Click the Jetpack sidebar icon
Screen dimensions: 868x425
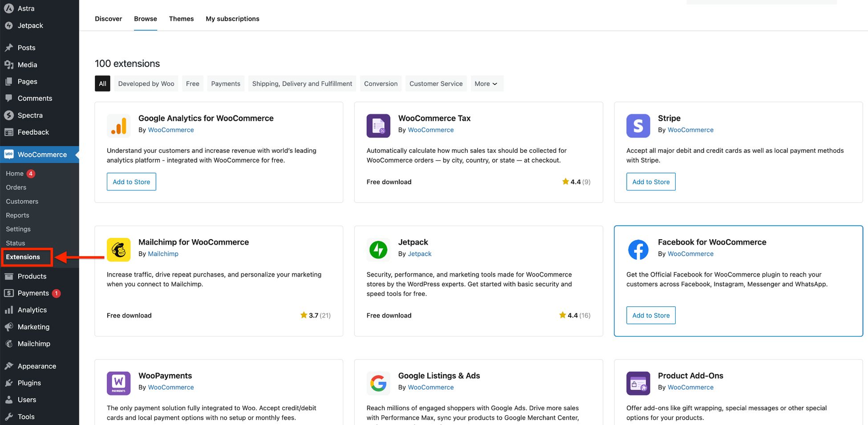point(9,26)
